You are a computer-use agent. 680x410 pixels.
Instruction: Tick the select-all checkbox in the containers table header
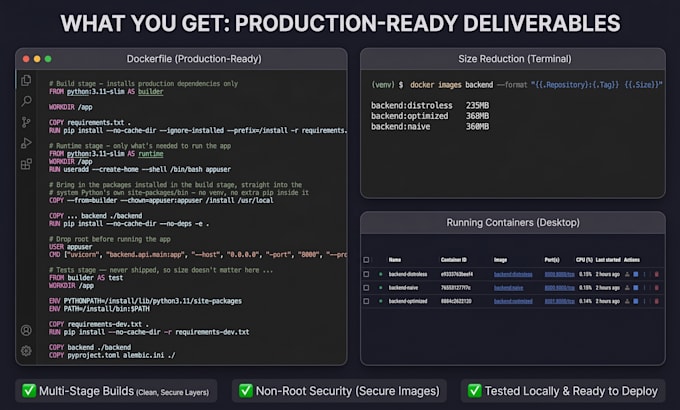(x=366, y=260)
